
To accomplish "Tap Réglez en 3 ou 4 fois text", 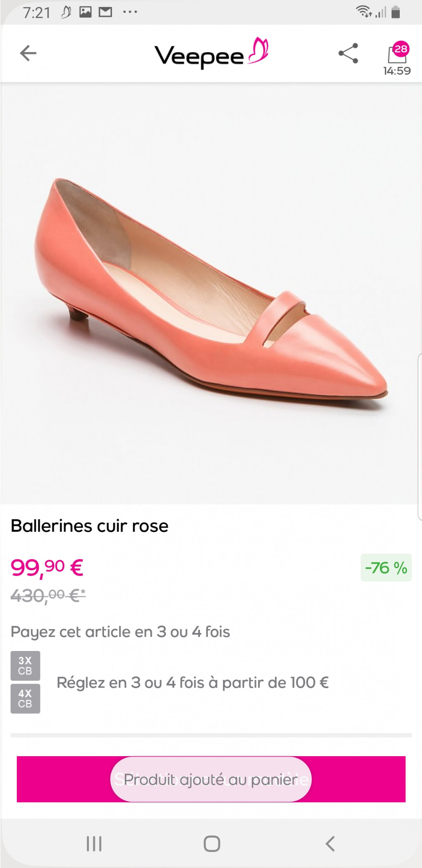I will point(192,682).
